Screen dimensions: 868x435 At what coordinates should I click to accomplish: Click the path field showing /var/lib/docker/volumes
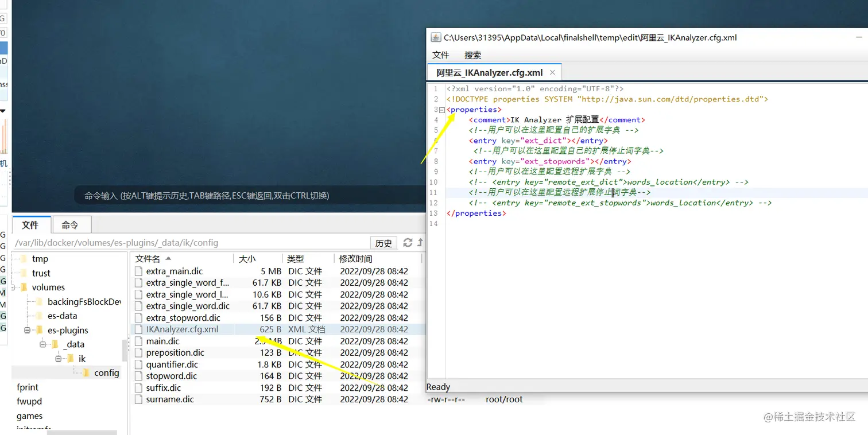point(191,243)
